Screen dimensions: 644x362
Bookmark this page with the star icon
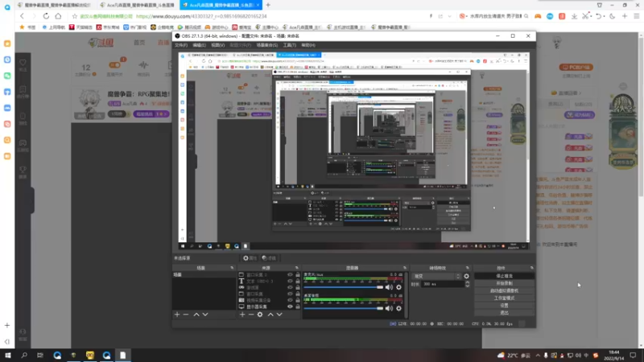pyautogui.click(x=74, y=16)
